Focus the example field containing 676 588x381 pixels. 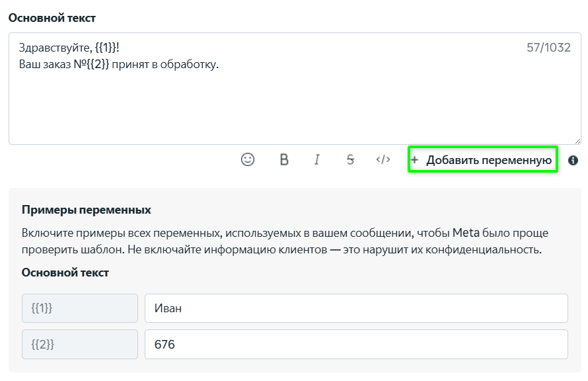coord(356,344)
